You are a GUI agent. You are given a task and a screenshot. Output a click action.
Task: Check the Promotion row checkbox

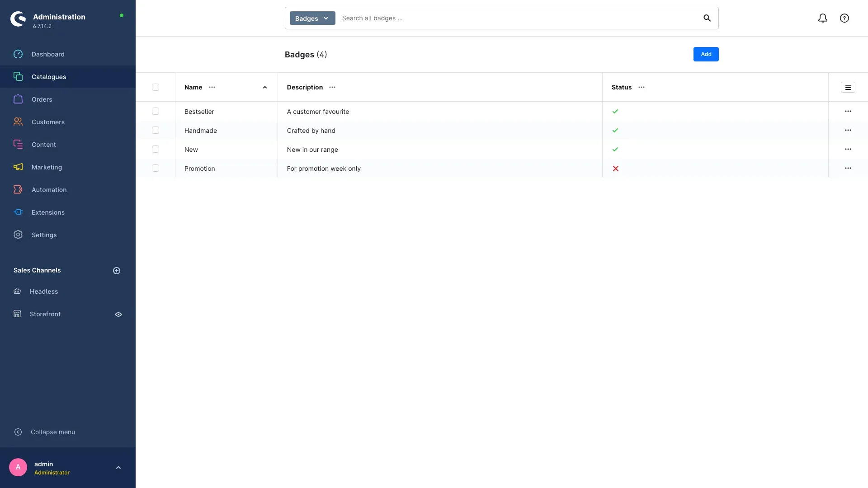(x=156, y=168)
